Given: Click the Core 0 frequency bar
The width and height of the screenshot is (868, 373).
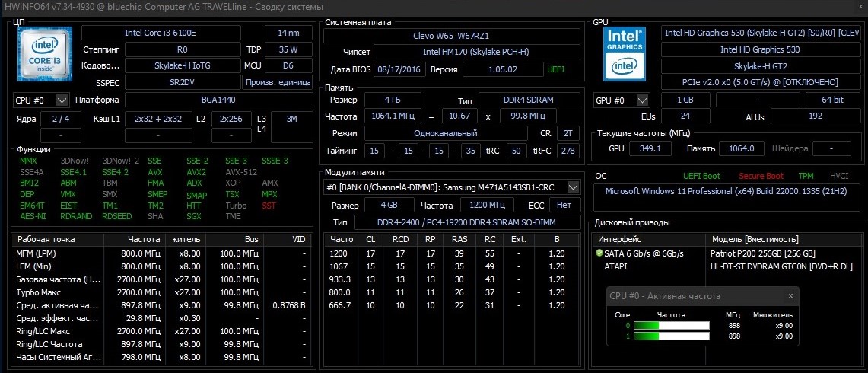Looking at the screenshot, I should point(672,325).
